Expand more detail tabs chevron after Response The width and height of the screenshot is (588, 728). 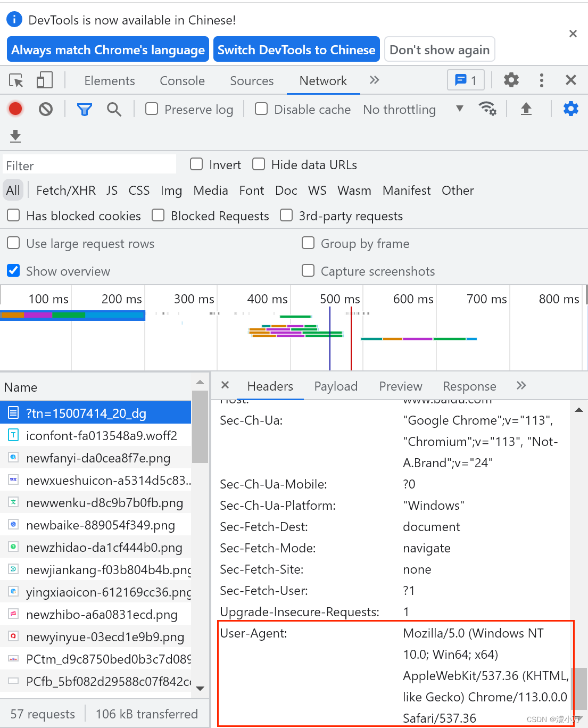521,385
